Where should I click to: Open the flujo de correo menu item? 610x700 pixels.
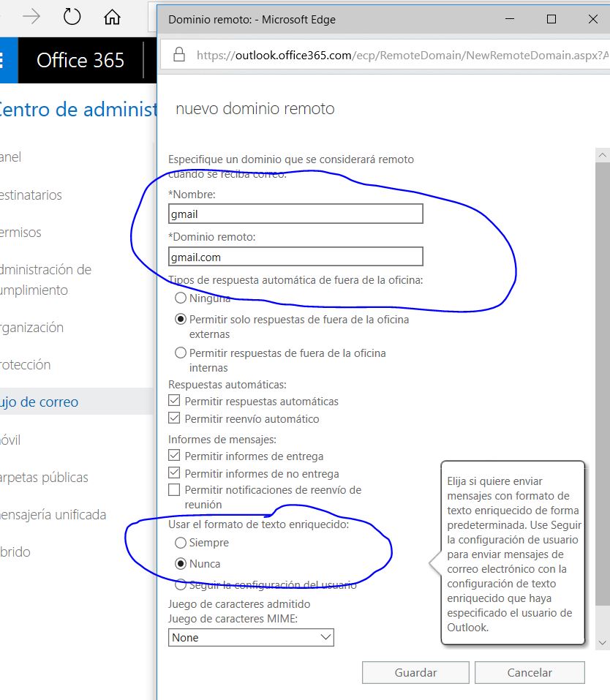(40, 402)
